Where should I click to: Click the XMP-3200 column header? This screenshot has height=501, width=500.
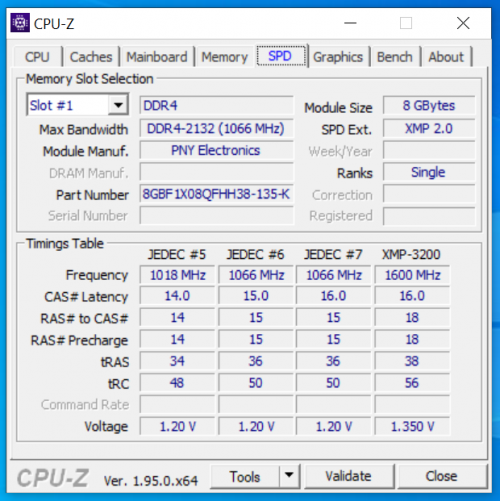(x=411, y=255)
